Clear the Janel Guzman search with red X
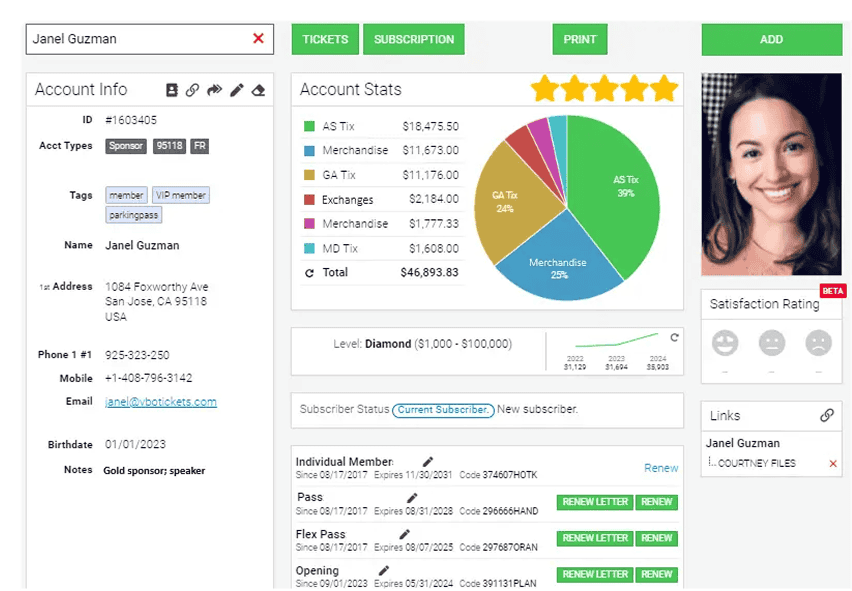Image resolution: width=852 pixels, height=591 pixels. click(x=258, y=39)
